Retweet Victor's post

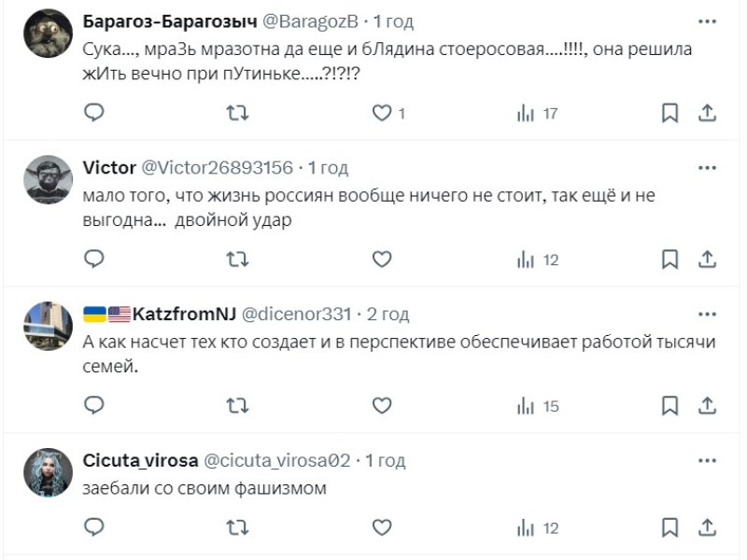pyautogui.click(x=238, y=259)
